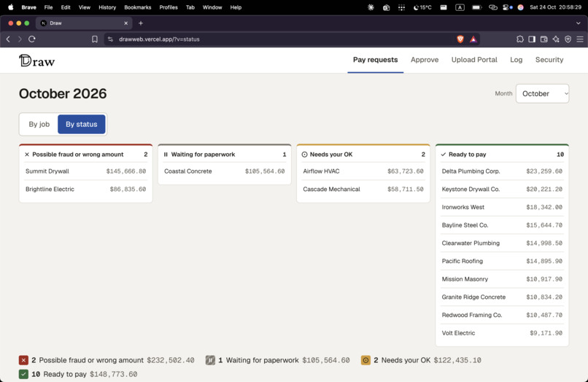Go back to previous page
The width and height of the screenshot is (588, 382).
pyautogui.click(x=8, y=39)
